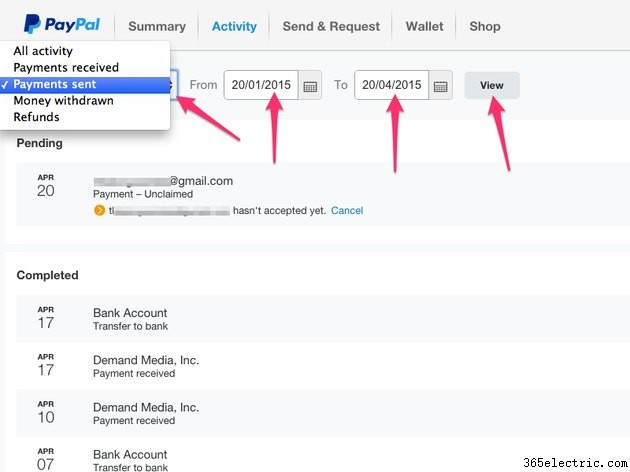The height and width of the screenshot is (472, 630).
Task: Click the APR 20 date label
Action: pyautogui.click(x=45, y=186)
